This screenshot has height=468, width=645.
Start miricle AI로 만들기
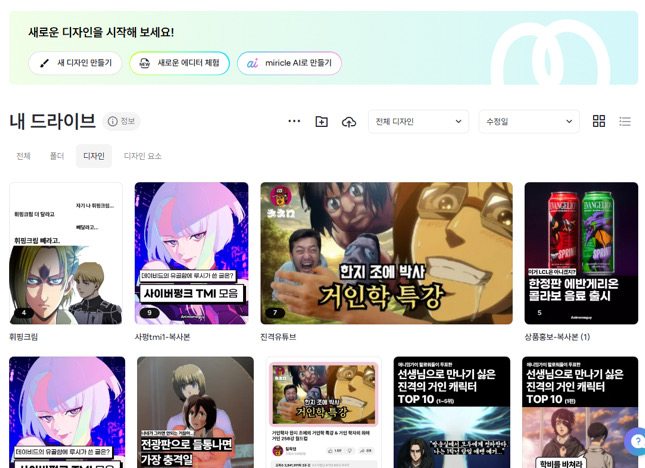click(x=289, y=63)
